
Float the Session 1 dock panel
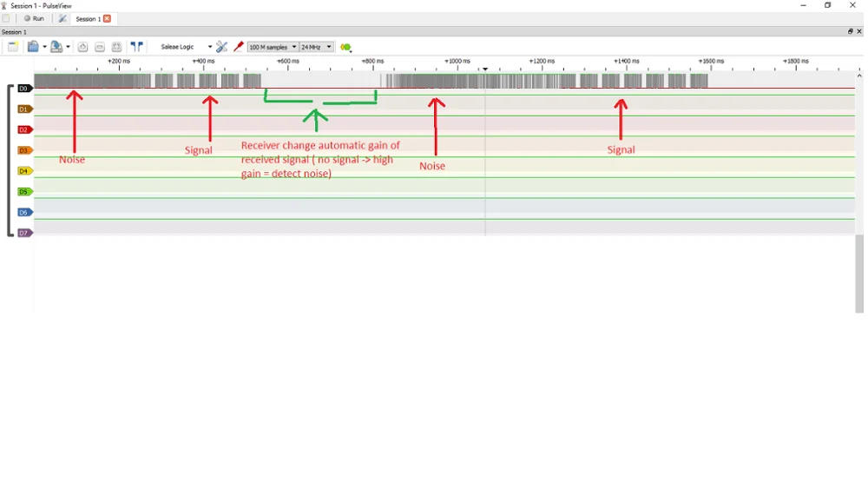(x=851, y=31)
